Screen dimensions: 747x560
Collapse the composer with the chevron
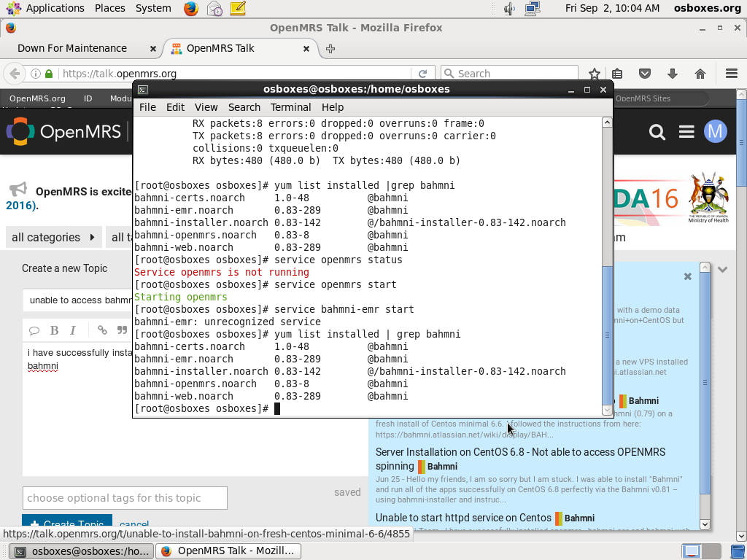723,270
